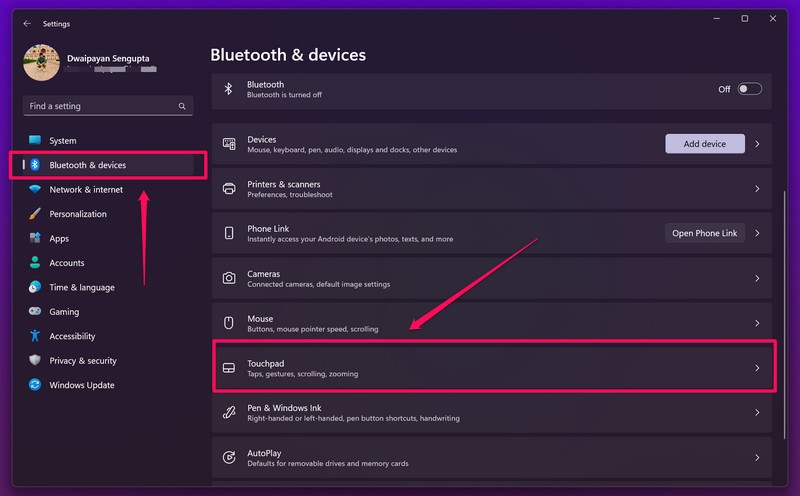This screenshot has width=800, height=496.
Task: Expand the Cameras row chevron
Action: pyautogui.click(x=757, y=278)
